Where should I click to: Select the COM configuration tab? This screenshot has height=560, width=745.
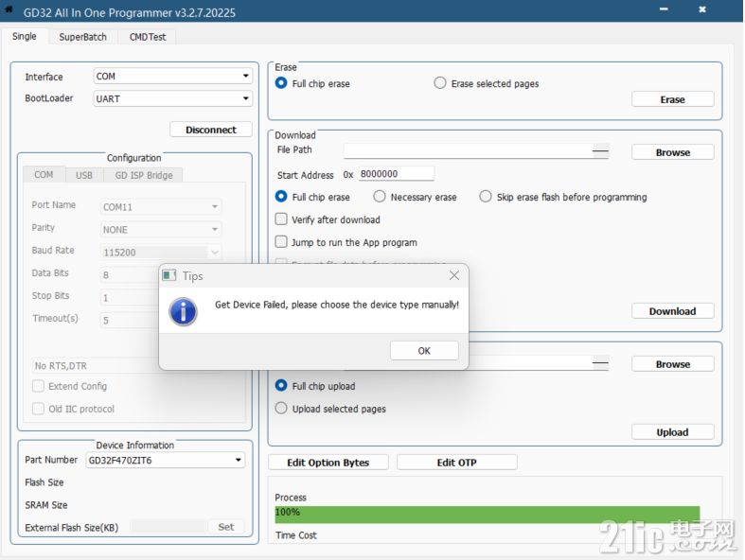pyautogui.click(x=44, y=175)
